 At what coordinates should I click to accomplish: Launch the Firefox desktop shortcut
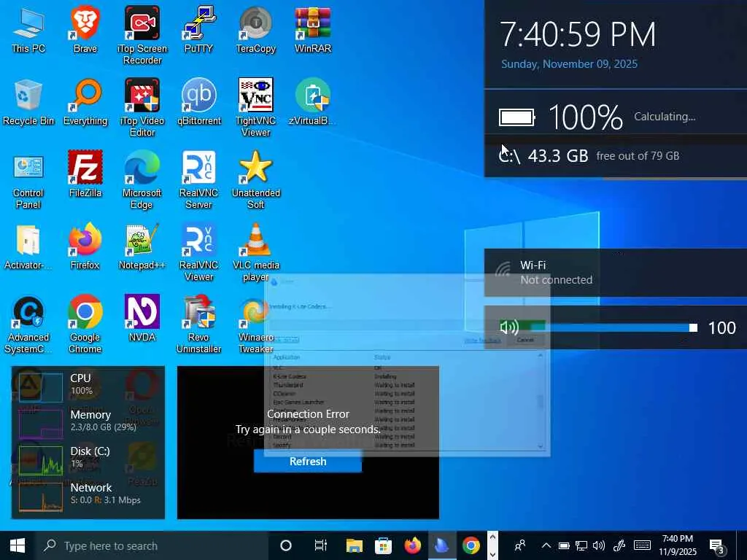pyautogui.click(x=85, y=247)
